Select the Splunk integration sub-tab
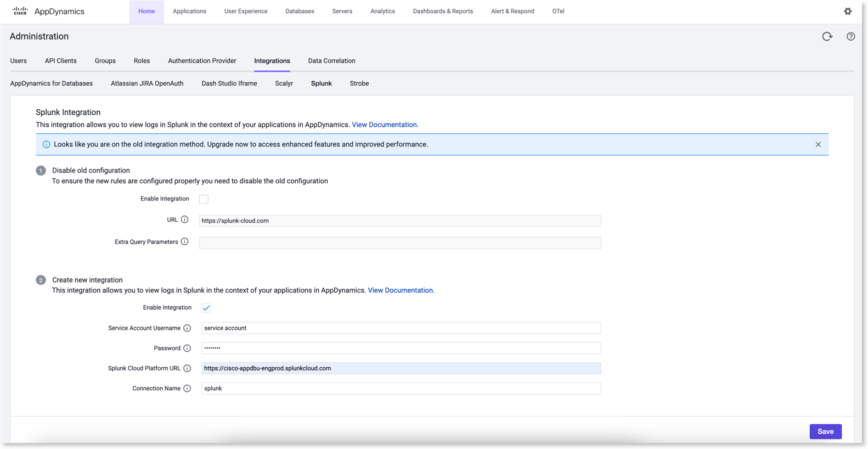 point(322,83)
